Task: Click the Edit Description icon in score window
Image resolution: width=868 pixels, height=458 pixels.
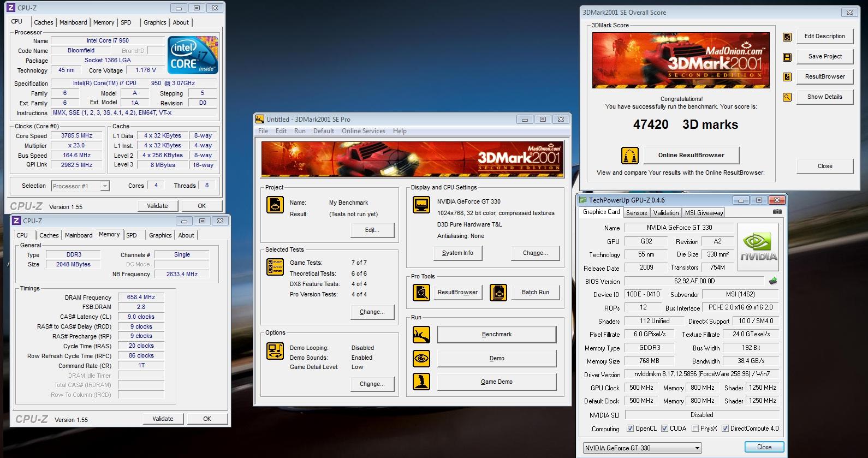Action: click(x=787, y=37)
